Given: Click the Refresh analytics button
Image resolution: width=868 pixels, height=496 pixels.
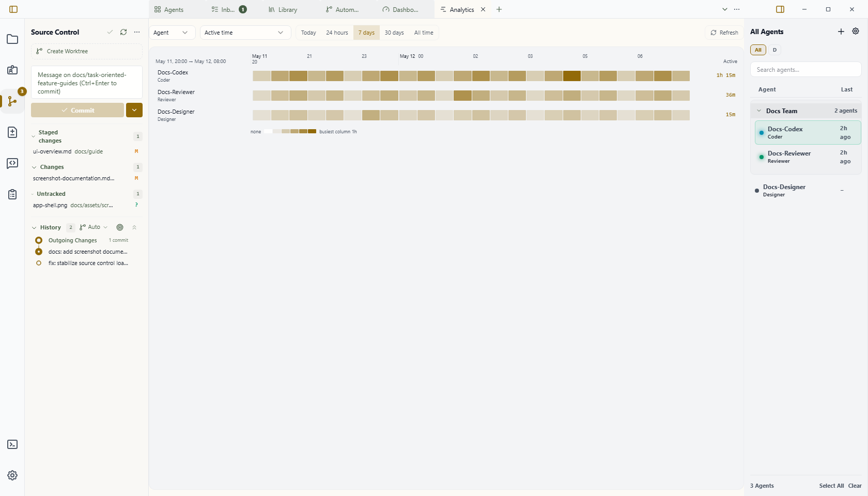Looking at the screenshot, I should (724, 33).
